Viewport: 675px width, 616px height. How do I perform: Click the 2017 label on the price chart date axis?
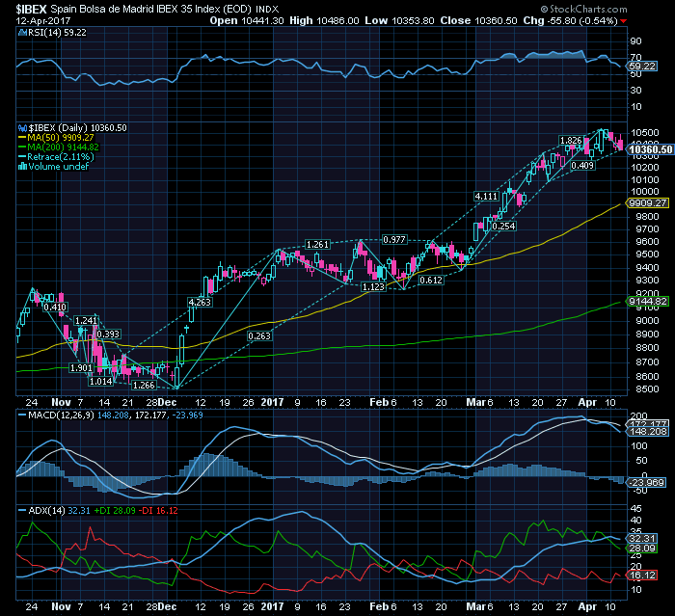click(x=273, y=403)
